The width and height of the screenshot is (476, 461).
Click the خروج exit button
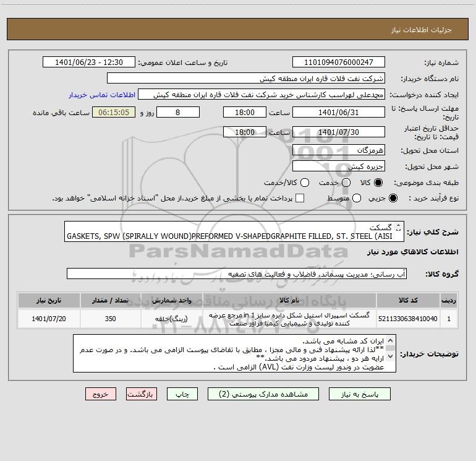[101, 394]
